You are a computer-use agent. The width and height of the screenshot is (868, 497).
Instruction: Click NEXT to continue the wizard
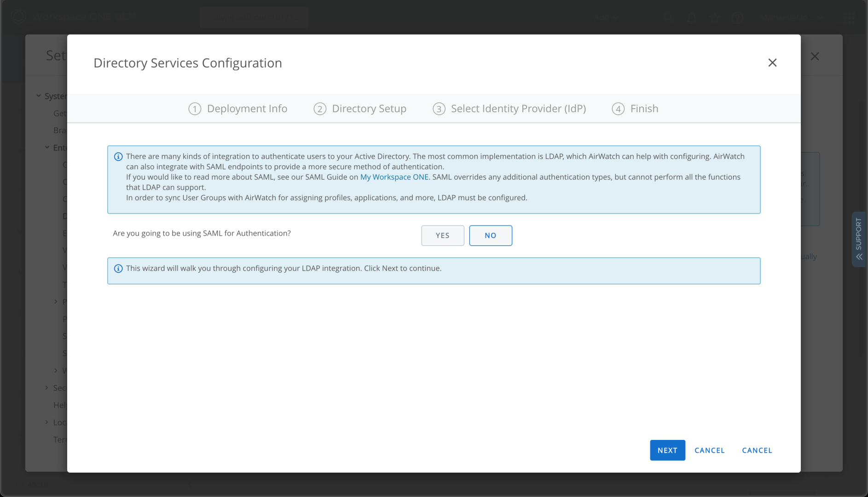point(667,450)
